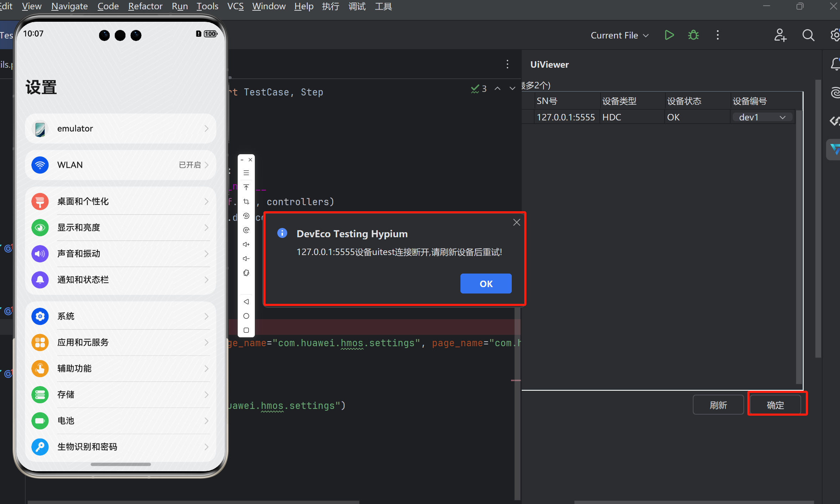This screenshot has width=840, height=504.
Task: Open dev1 device number dropdown
Action: point(762,117)
